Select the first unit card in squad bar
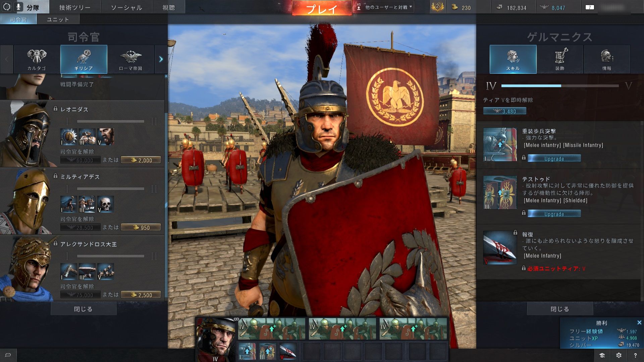This screenshot has width=644, height=362. click(x=272, y=328)
